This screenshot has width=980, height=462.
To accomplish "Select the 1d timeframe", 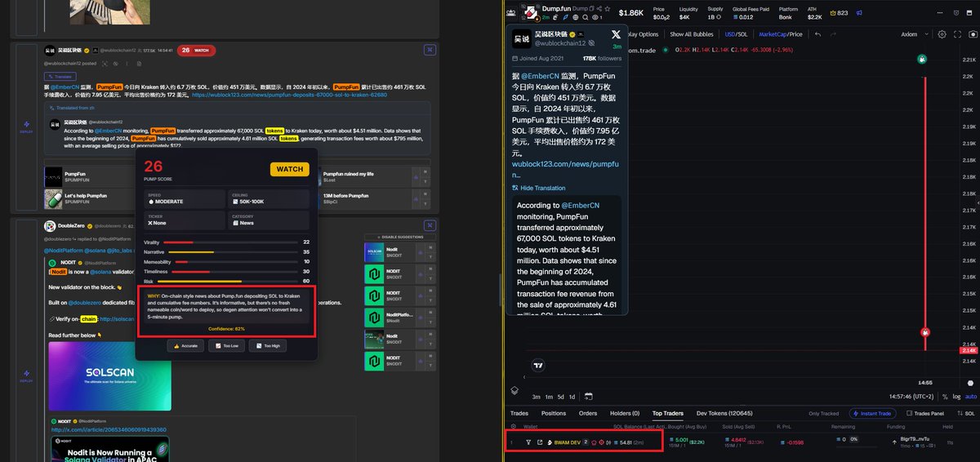I will (572, 397).
